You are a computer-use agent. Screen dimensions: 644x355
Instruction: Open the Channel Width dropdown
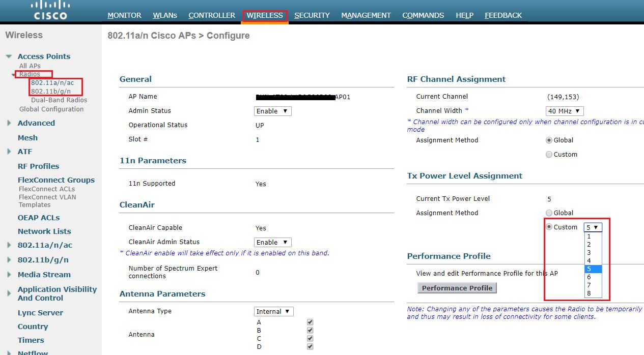564,111
